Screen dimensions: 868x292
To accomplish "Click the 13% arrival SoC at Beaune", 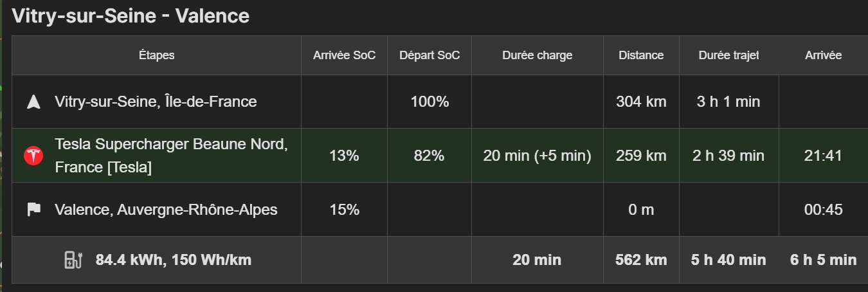I will click(344, 156).
